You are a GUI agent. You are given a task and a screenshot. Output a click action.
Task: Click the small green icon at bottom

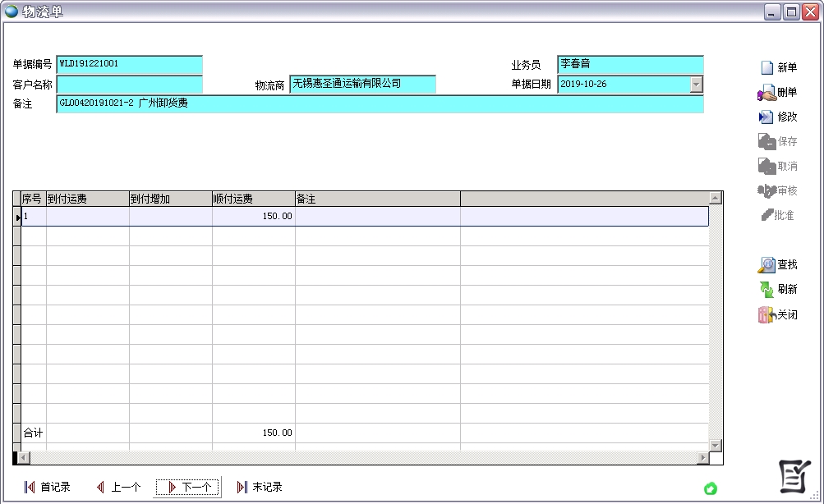[x=711, y=488]
